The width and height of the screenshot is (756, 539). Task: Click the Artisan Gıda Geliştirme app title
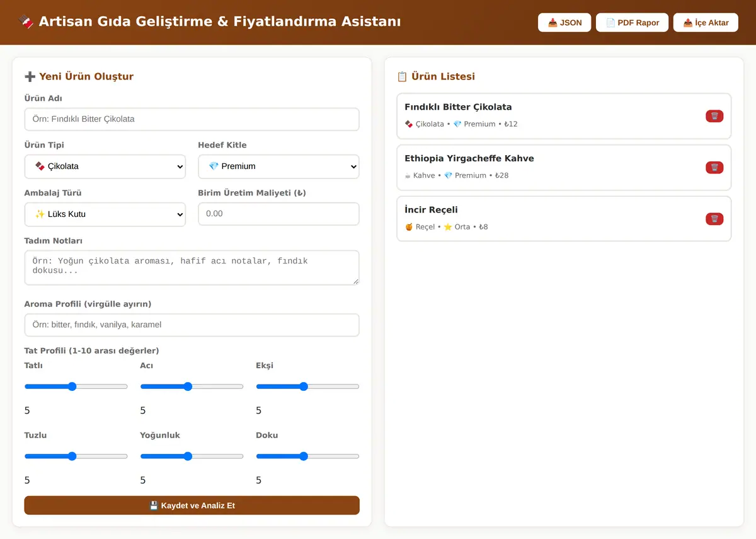point(210,22)
